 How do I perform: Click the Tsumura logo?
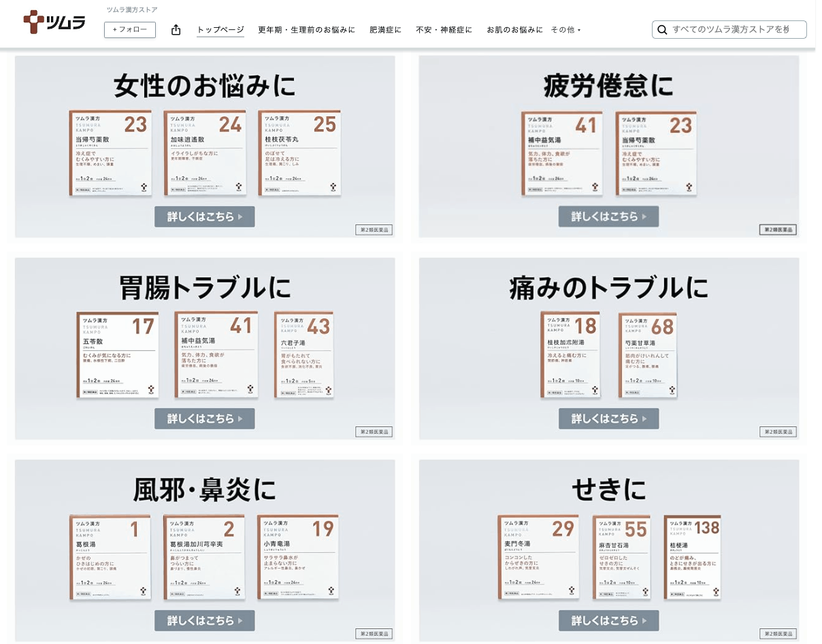[x=54, y=22]
